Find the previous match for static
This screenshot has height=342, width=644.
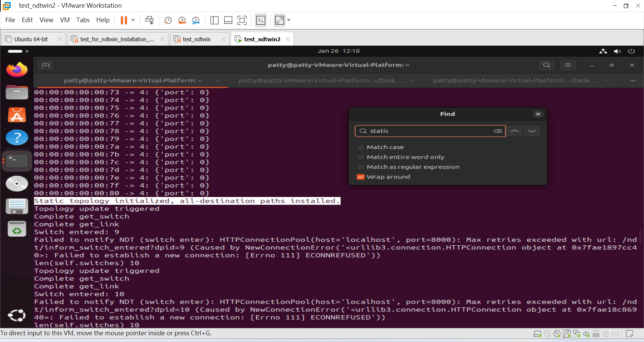click(515, 131)
